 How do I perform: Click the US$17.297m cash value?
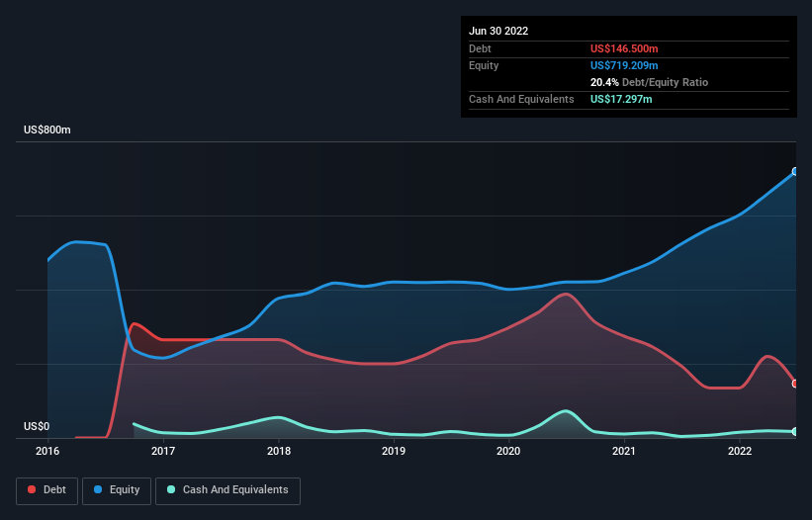pyautogui.click(x=621, y=99)
